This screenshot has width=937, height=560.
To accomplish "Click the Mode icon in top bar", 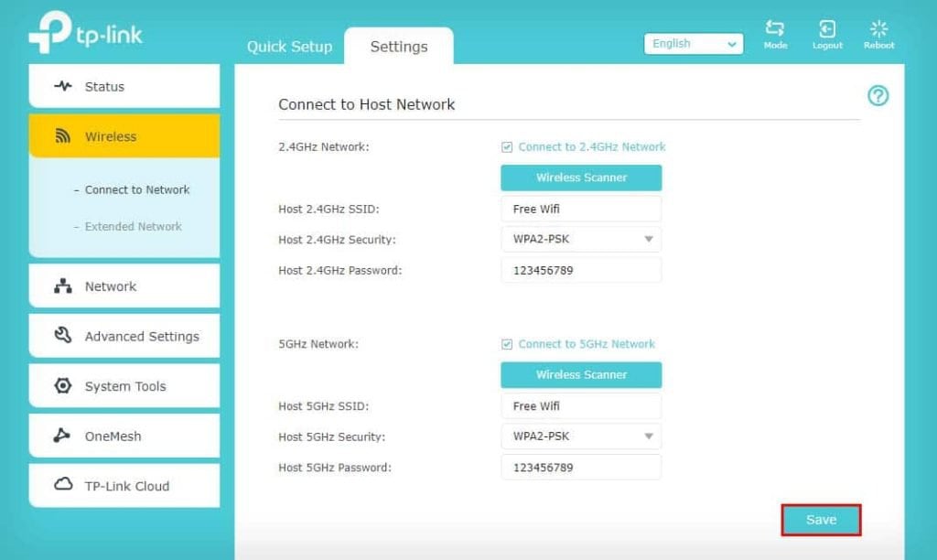I will [775, 29].
